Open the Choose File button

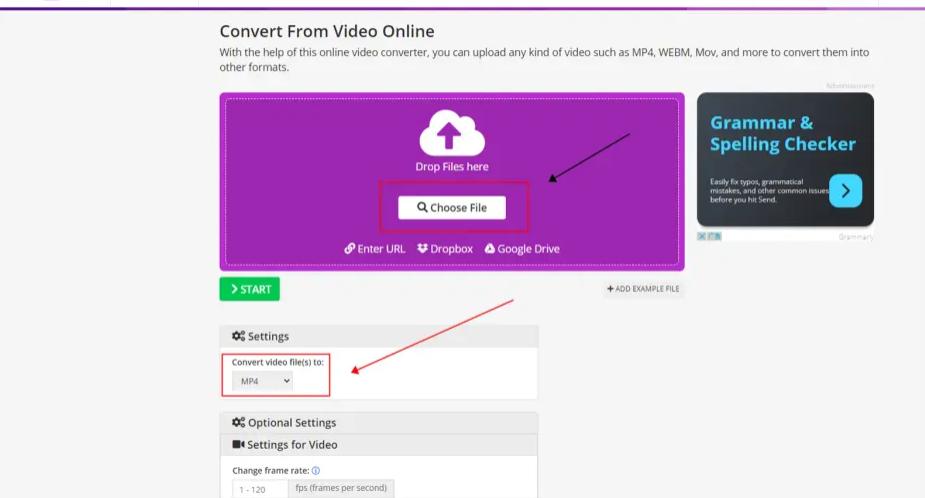[x=452, y=208]
